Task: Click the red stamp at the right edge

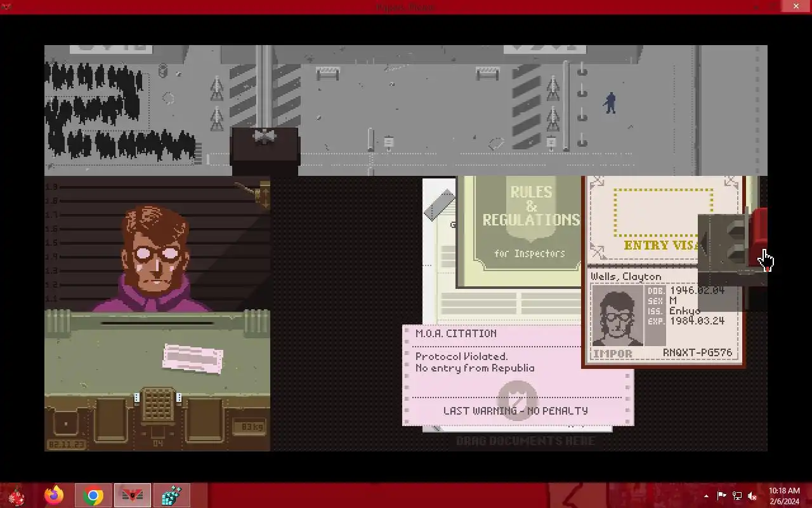Action: tap(759, 237)
